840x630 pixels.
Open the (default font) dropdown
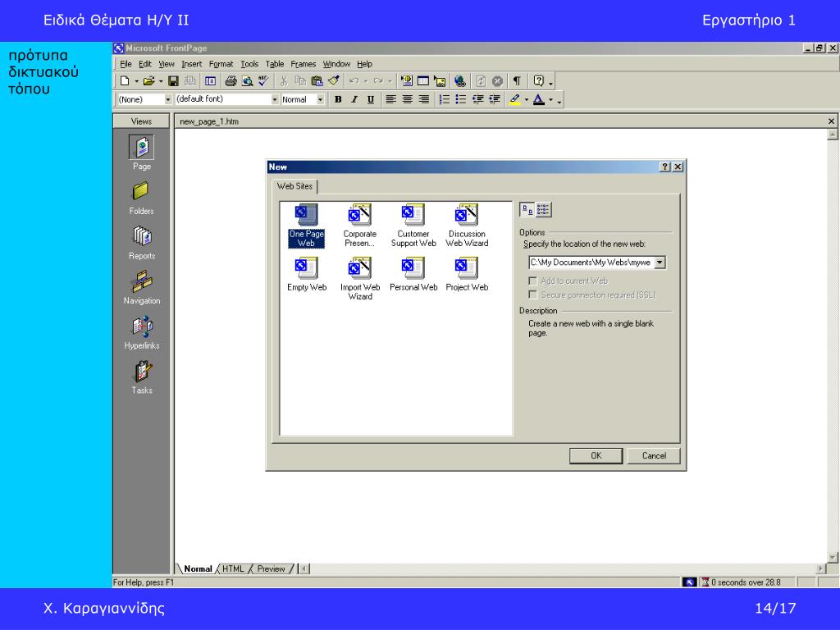[x=274, y=99]
